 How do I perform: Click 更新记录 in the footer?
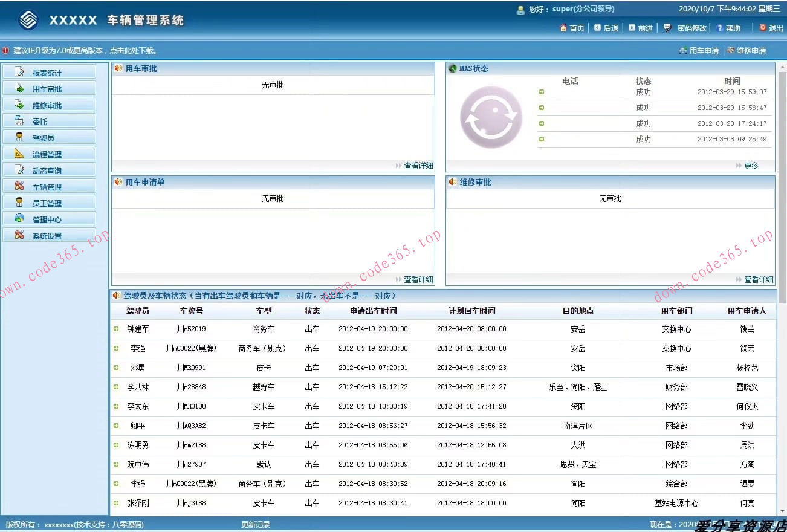[x=256, y=524]
